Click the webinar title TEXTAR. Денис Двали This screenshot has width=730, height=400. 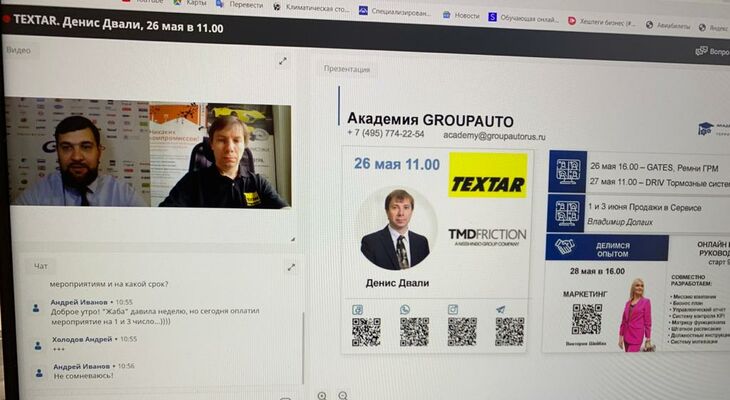click(x=118, y=24)
